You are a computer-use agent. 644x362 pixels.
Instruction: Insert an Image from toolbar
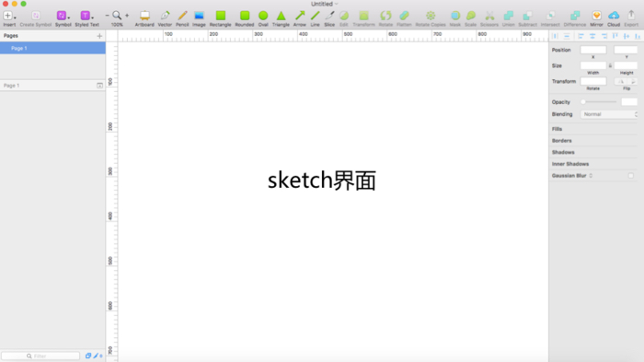point(199,16)
